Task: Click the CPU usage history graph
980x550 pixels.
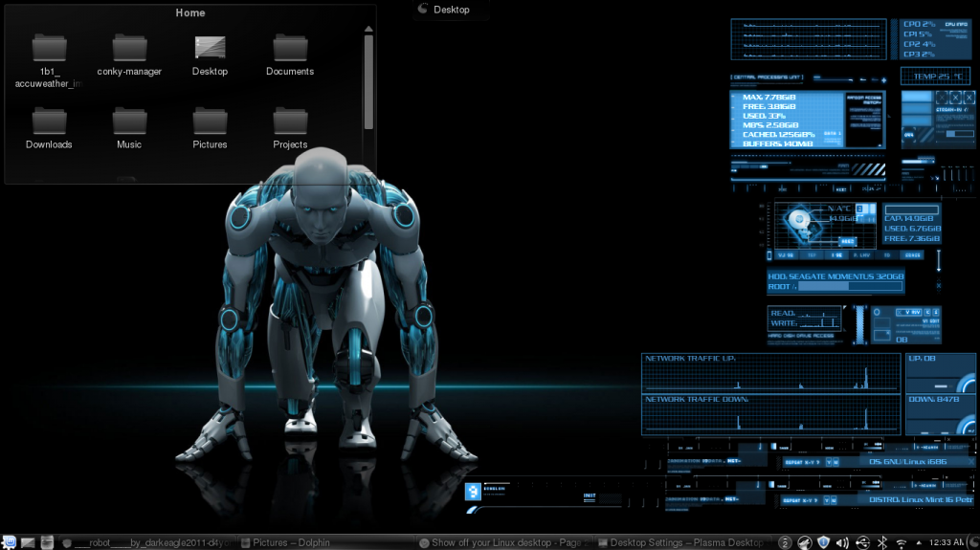Action: coord(809,39)
